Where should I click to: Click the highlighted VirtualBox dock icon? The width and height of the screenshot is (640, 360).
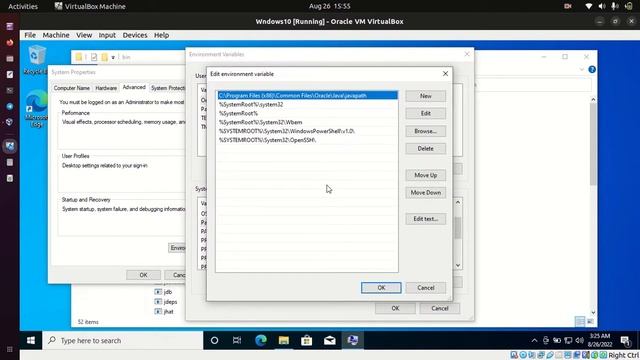coord(10,146)
